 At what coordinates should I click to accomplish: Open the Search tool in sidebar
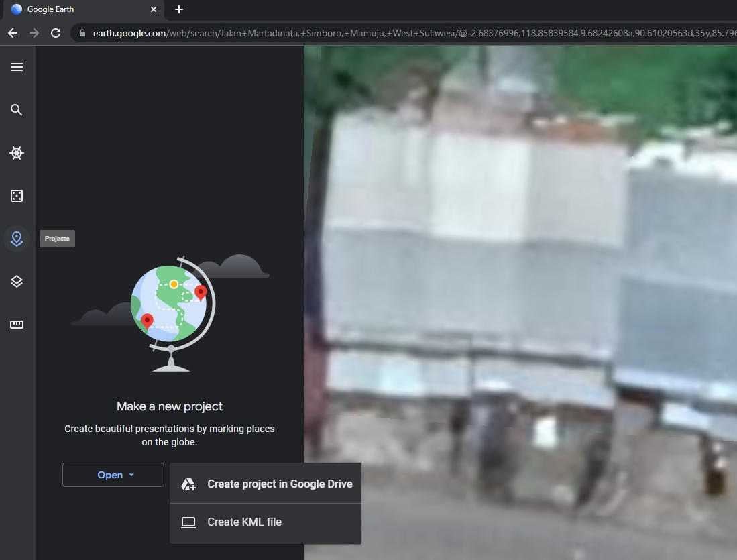point(17,110)
